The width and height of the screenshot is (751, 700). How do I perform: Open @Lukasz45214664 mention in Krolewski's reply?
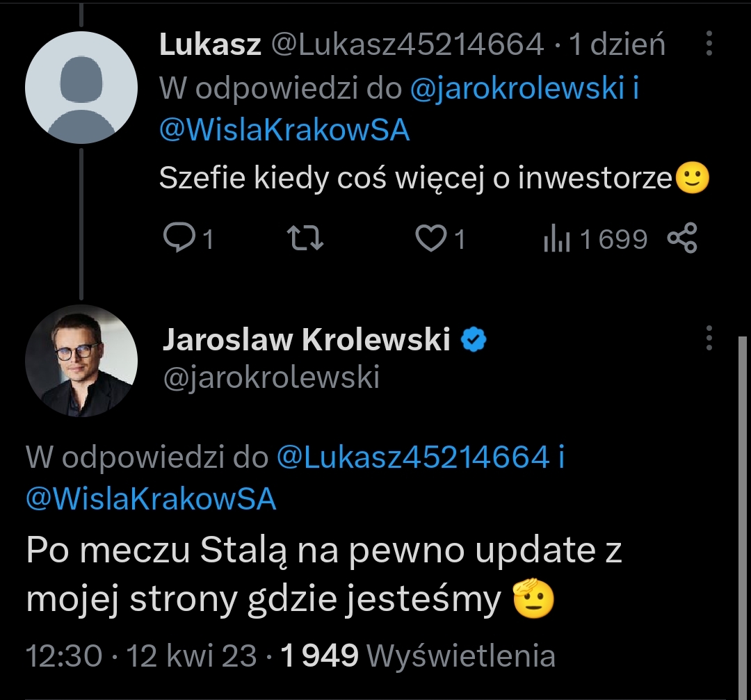tap(413, 457)
